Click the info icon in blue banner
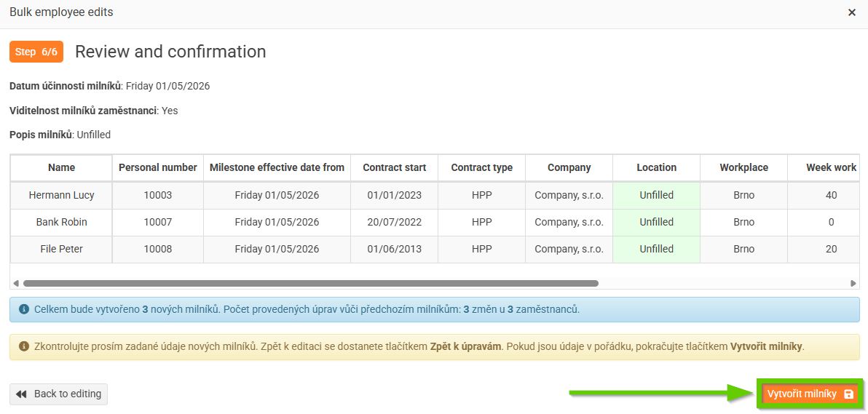Screen dimensions: 868x414 [x=24, y=309]
